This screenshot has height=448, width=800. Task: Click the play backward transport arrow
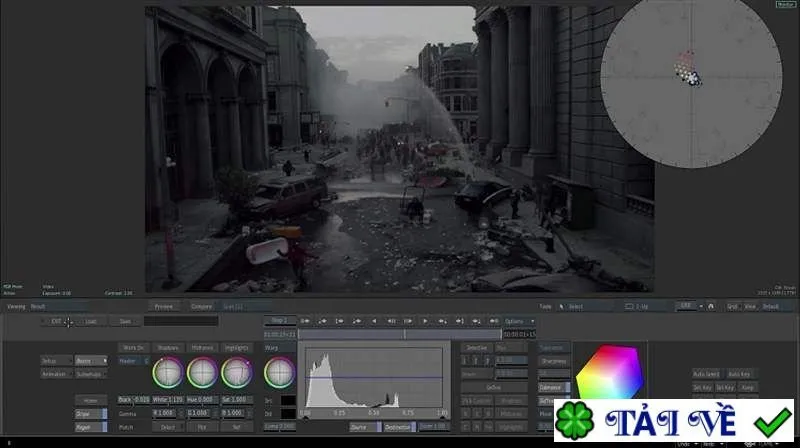374,321
